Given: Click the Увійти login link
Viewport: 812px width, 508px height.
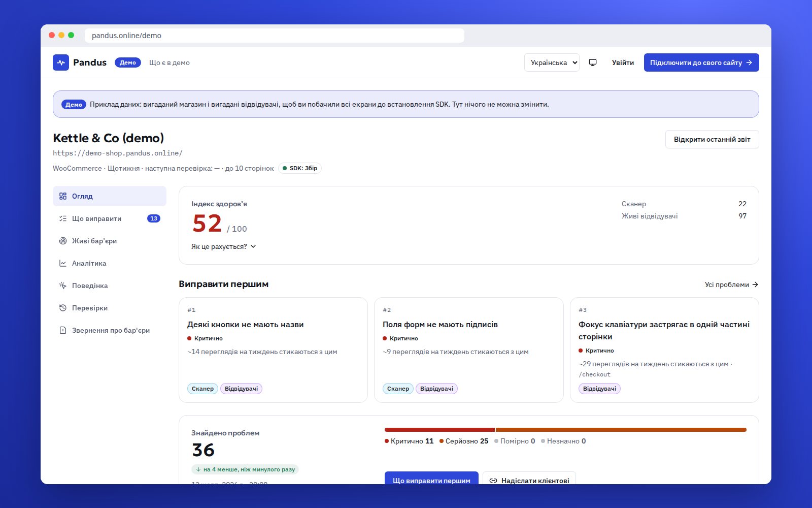Looking at the screenshot, I should [623, 62].
